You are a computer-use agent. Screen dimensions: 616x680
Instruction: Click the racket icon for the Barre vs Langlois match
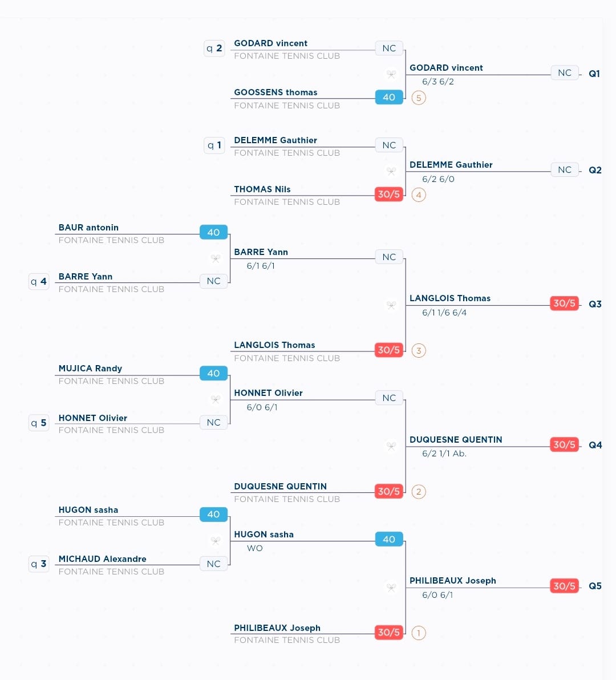click(x=391, y=305)
